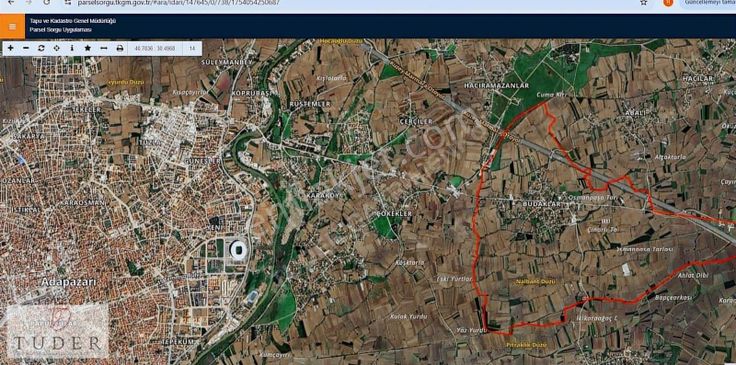Click the refresh map tool icon
Image resolution: width=736 pixels, height=365 pixels.
tap(41, 48)
